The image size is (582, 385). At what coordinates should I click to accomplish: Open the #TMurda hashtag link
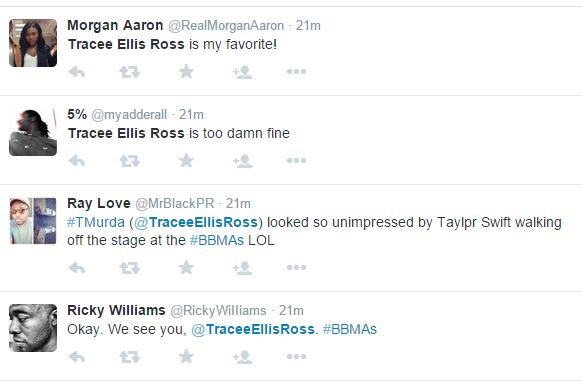[96, 222]
